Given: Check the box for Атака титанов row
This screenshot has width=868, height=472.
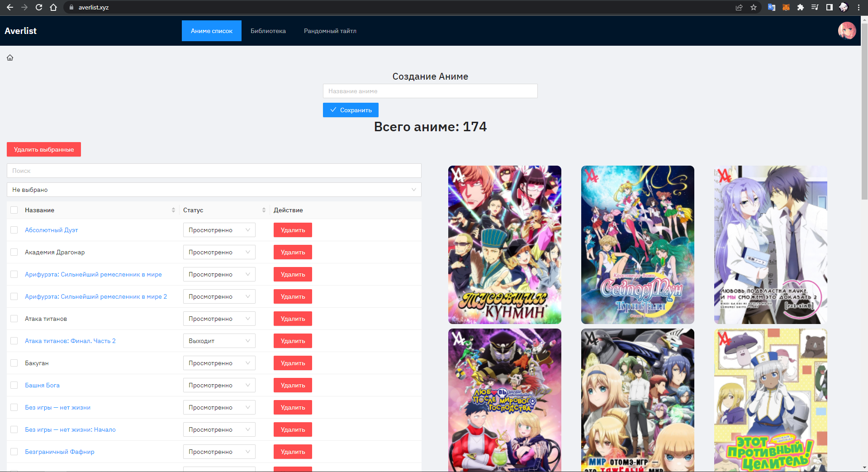Looking at the screenshot, I should (x=14, y=319).
